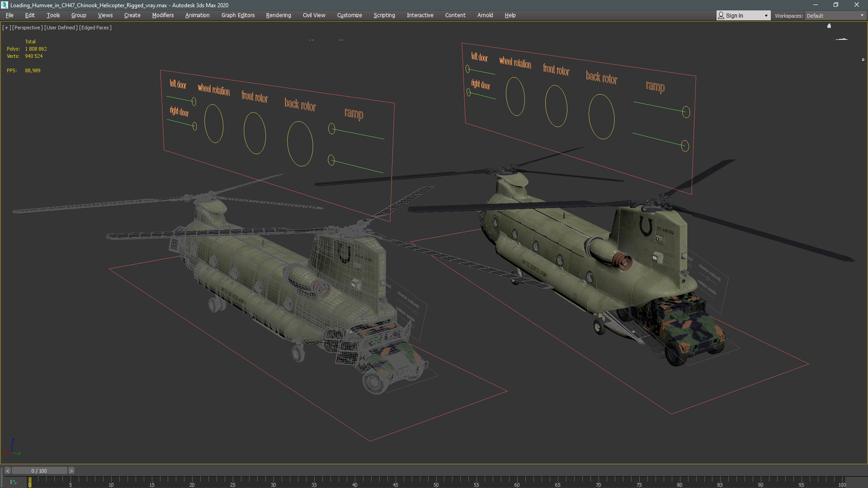Open the Arnold menu
Screen dimensions: 868x488
click(485, 15)
